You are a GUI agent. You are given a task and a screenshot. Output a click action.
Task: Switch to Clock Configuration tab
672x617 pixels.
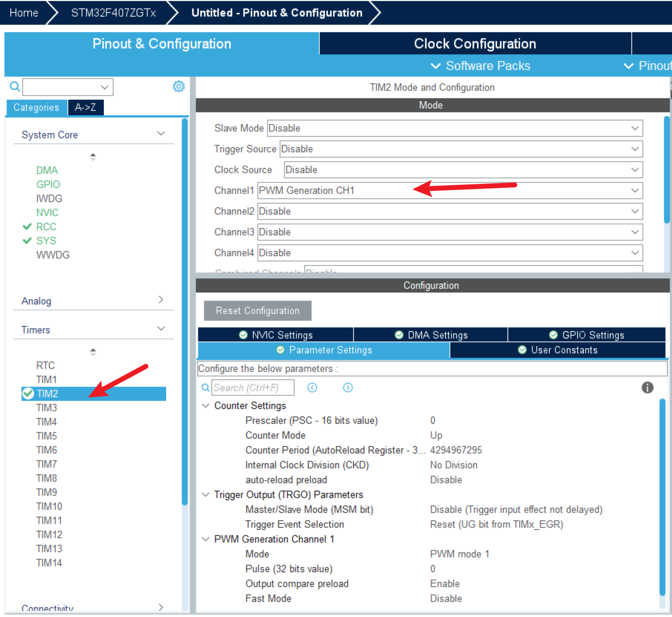pyautogui.click(x=475, y=44)
